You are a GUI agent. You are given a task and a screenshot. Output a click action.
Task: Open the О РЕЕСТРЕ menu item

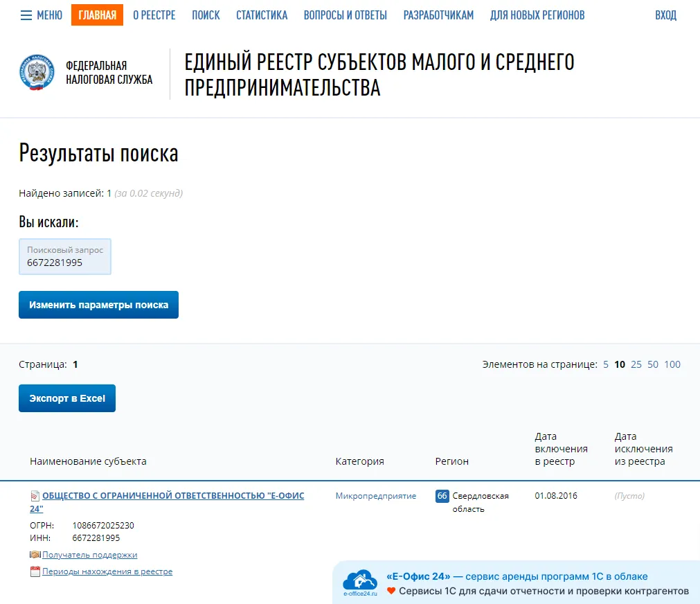(x=154, y=15)
